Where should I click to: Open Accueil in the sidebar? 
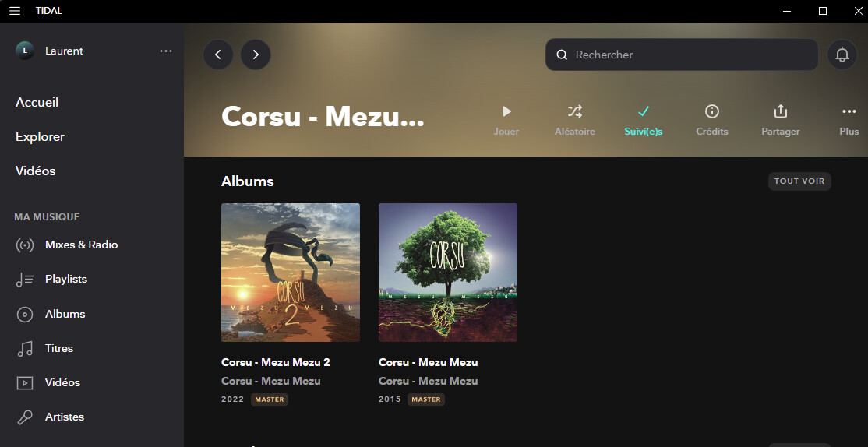coord(37,102)
